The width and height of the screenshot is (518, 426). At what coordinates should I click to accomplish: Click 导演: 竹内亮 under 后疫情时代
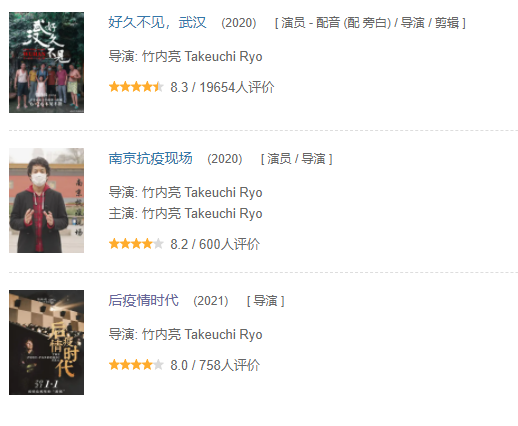[185, 334]
